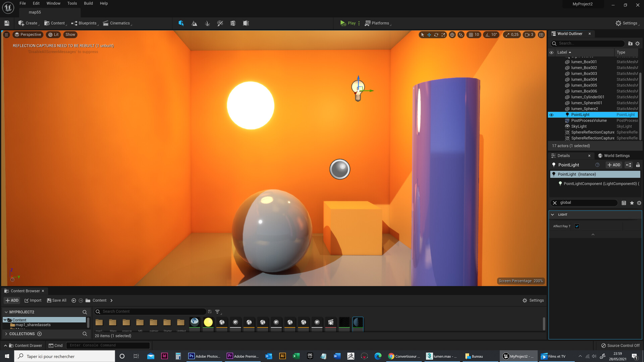Click the Screen Percentage 200% control
Screen dimensions: 644x362
coord(521,281)
